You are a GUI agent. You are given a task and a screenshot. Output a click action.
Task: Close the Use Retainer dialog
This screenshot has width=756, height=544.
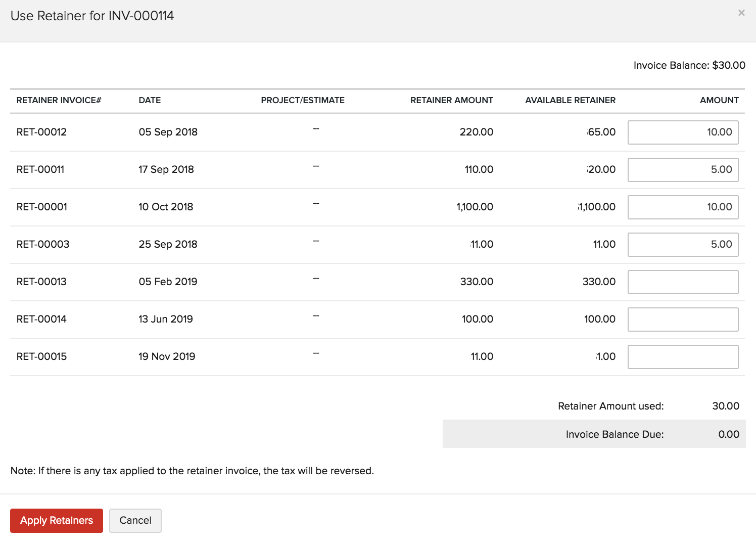741,13
